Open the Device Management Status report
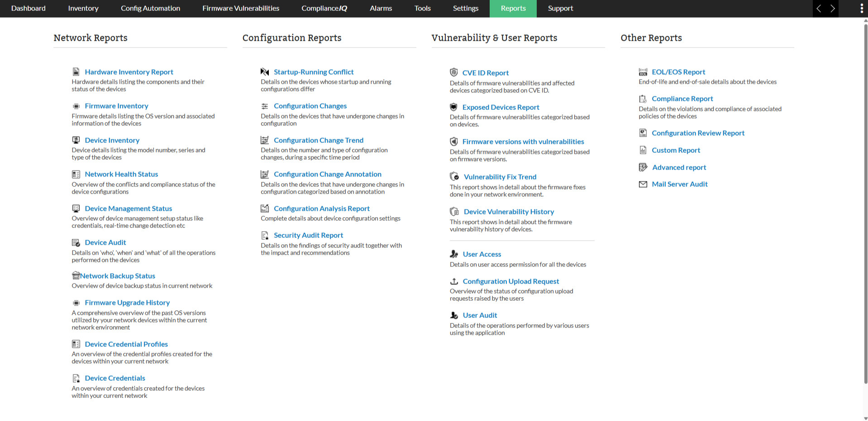 (x=129, y=208)
